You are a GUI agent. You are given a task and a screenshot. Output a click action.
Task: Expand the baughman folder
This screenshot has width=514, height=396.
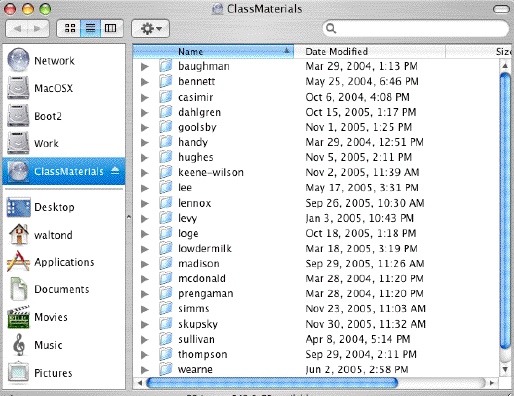coord(145,67)
